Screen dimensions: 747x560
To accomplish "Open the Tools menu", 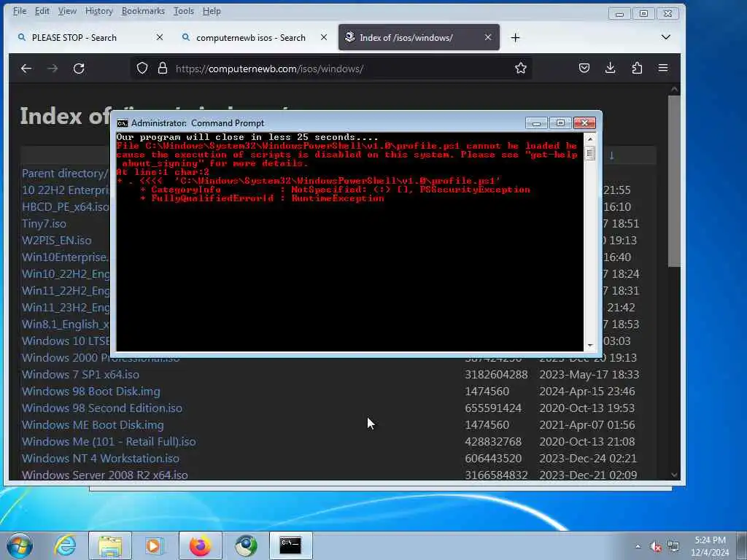I will [183, 11].
